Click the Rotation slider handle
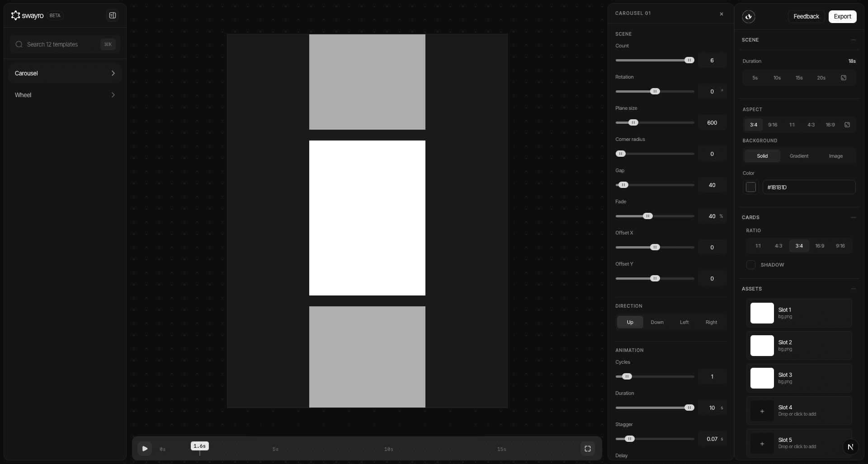 tap(655, 91)
